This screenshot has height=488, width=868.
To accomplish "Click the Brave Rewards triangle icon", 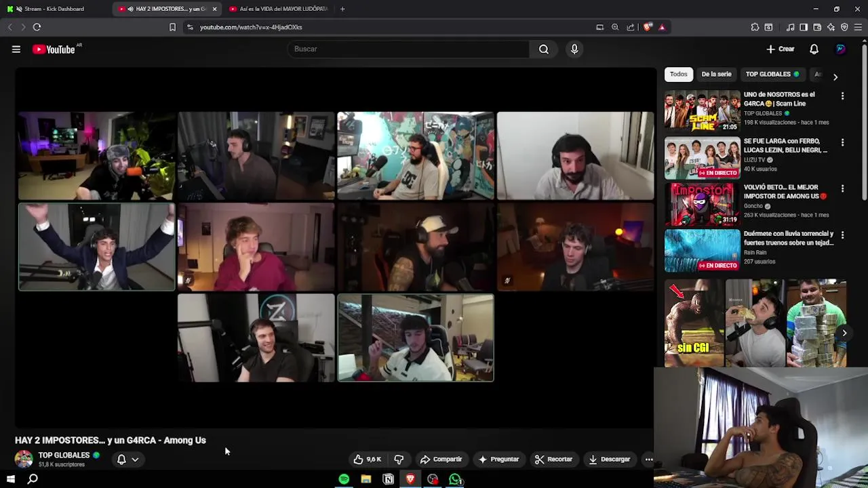I will (x=662, y=27).
